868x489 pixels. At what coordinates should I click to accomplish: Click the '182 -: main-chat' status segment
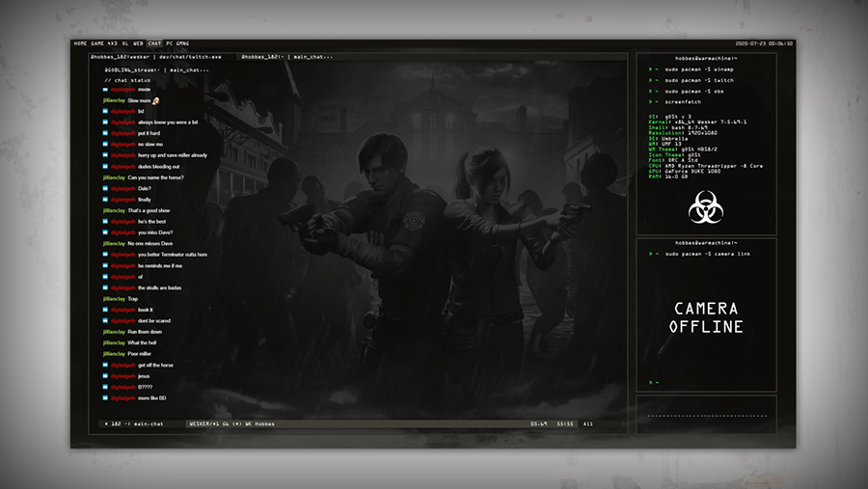tap(134, 424)
